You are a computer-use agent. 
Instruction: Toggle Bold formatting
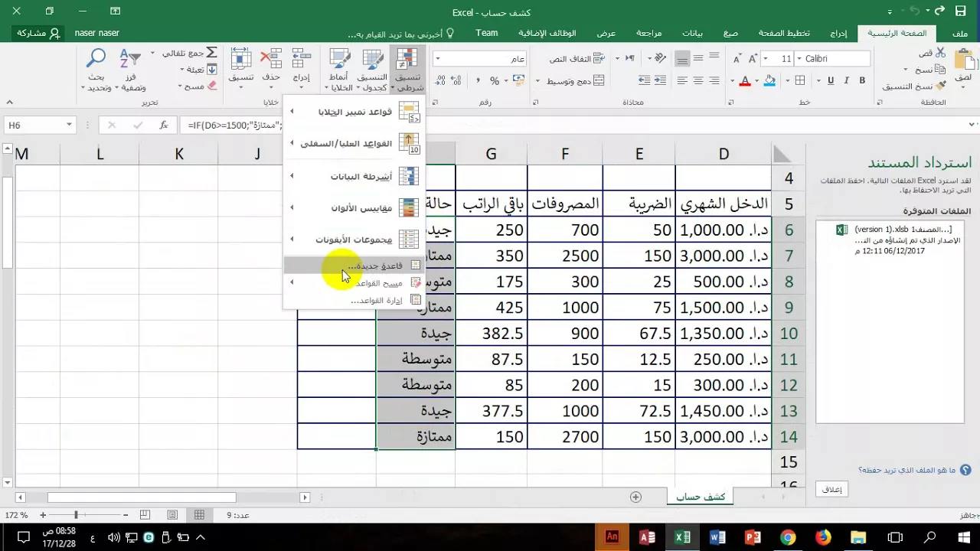click(862, 80)
